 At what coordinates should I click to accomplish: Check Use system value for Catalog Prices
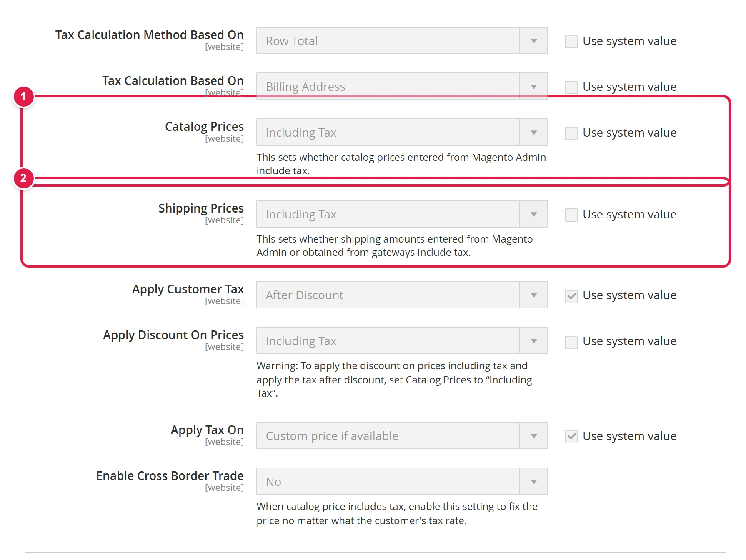coord(571,133)
